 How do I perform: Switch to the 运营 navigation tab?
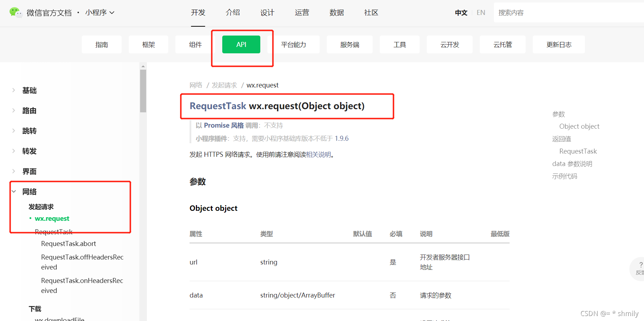point(302,12)
